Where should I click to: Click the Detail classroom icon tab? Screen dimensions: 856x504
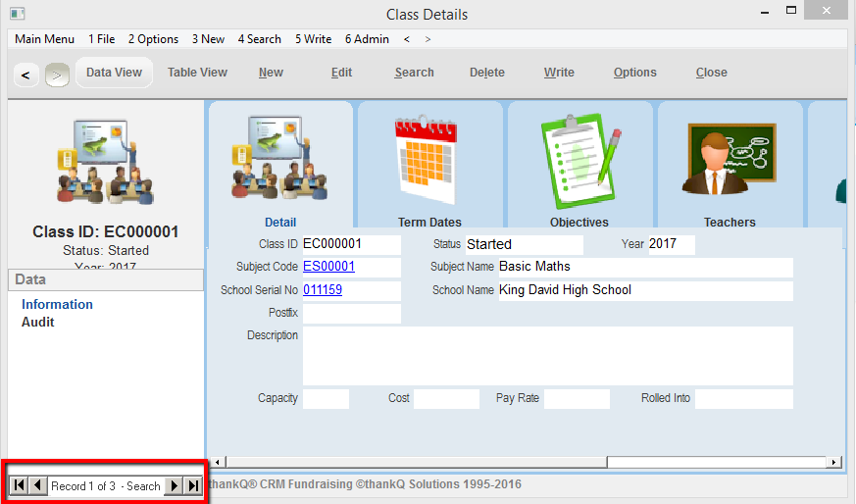click(x=280, y=162)
